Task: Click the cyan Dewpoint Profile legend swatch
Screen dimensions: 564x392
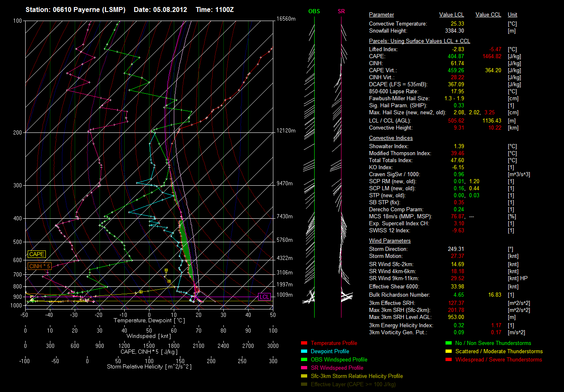Action: (304, 352)
